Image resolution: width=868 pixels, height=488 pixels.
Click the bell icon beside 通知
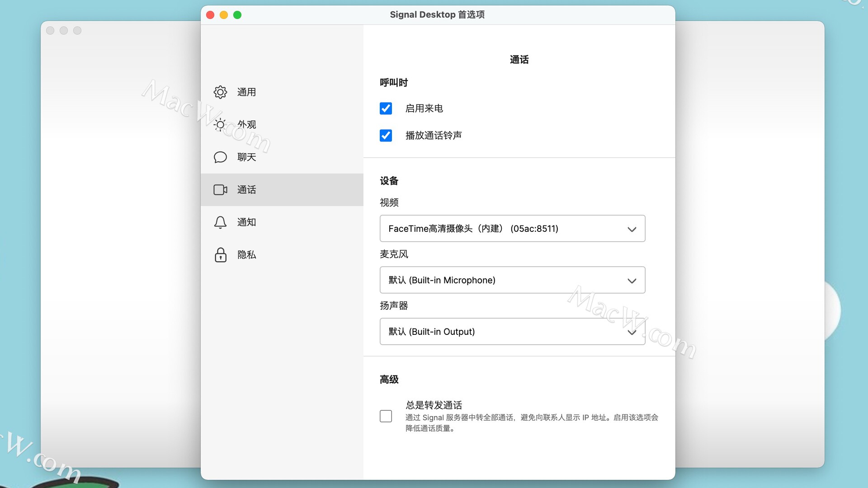(x=220, y=222)
